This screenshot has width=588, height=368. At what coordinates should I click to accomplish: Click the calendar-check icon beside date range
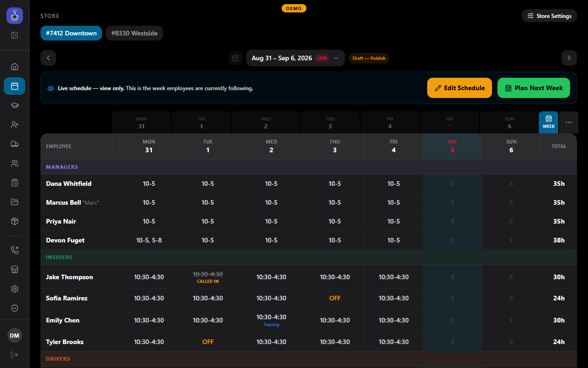[x=235, y=58]
